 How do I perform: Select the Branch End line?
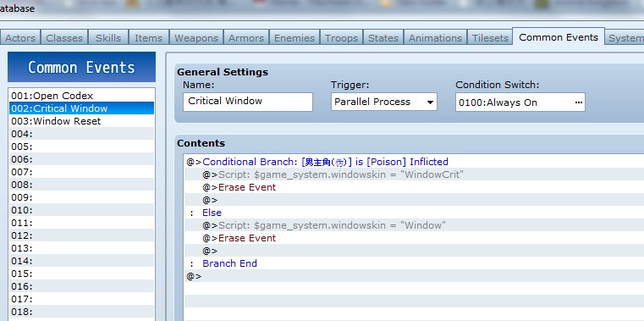pos(414,263)
